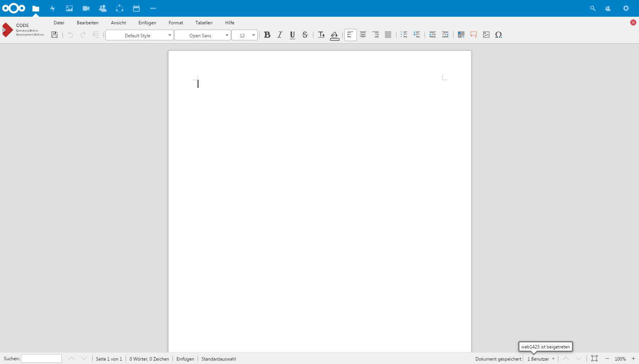The height and width of the screenshot is (364, 639).
Task: Decrease the paragraph indent
Action: pyautogui.click(x=445, y=35)
